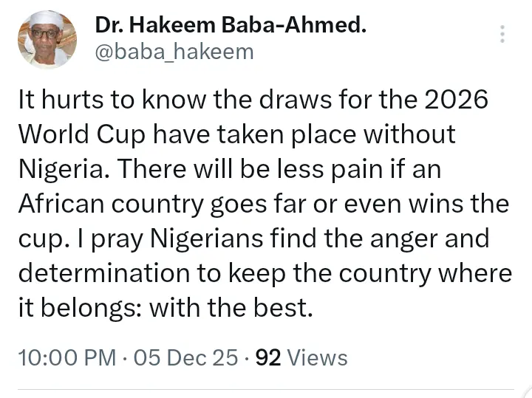Click the tweet's last line "it belongs: with the best."

pos(166,307)
